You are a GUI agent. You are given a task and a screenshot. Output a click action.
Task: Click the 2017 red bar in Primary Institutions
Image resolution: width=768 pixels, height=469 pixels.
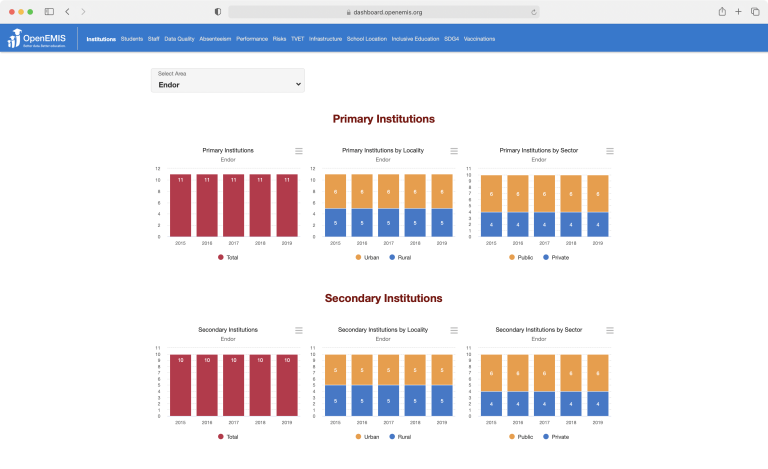pos(234,206)
